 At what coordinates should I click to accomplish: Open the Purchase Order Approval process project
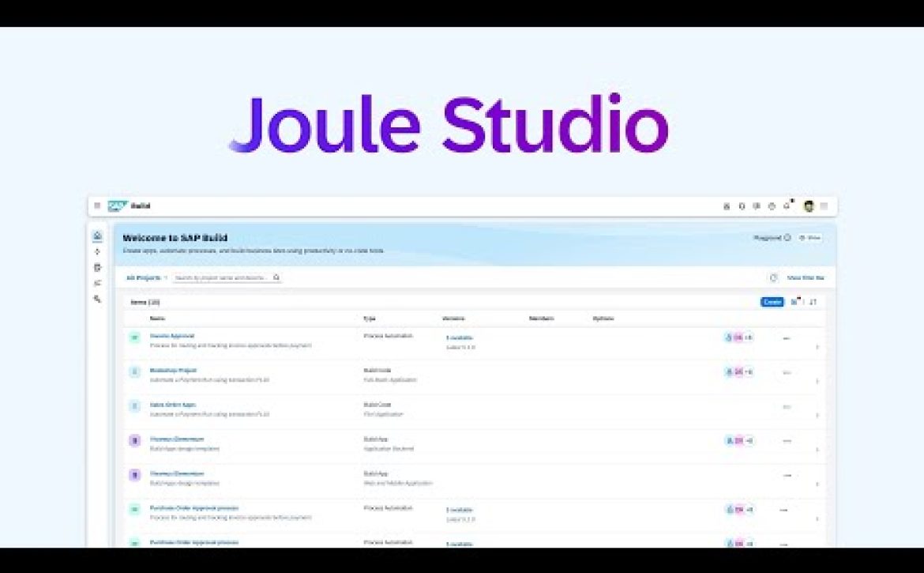click(194, 508)
